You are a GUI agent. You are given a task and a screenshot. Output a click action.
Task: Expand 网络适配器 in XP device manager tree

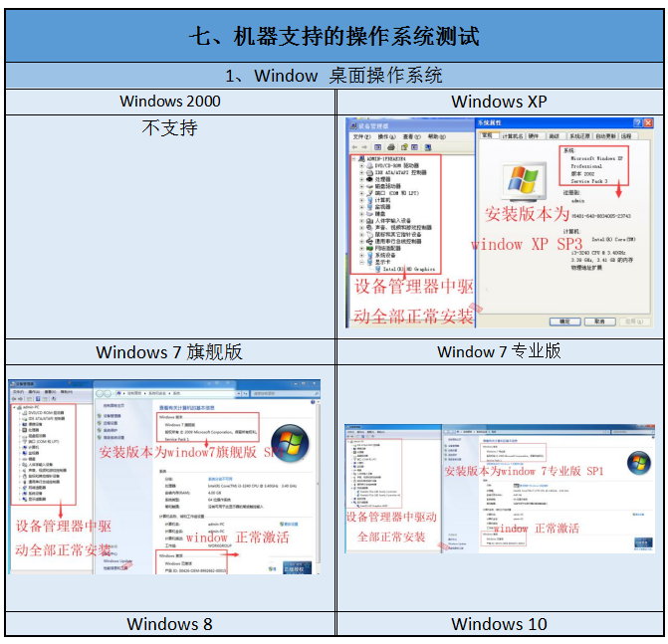tap(360, 248)
